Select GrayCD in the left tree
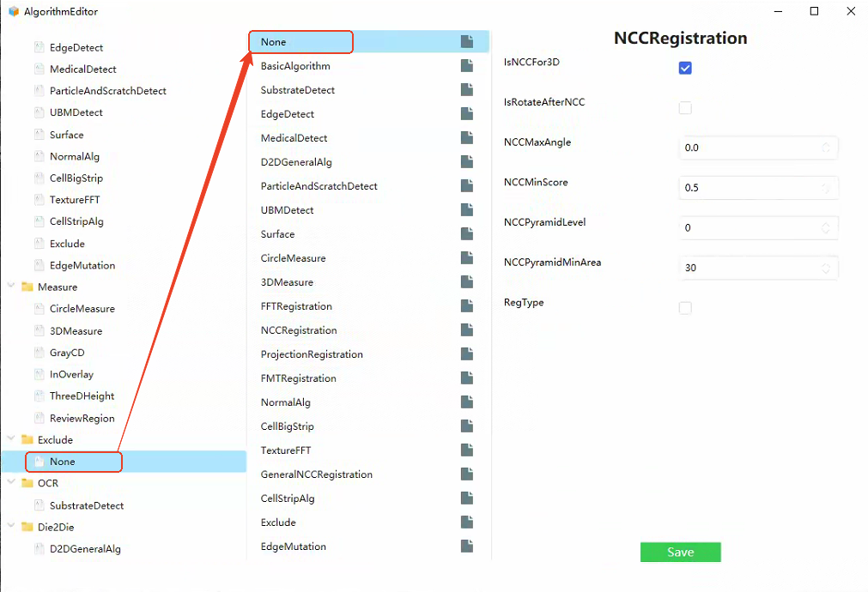Screen dimensions: 868x592 click(67, 353)
